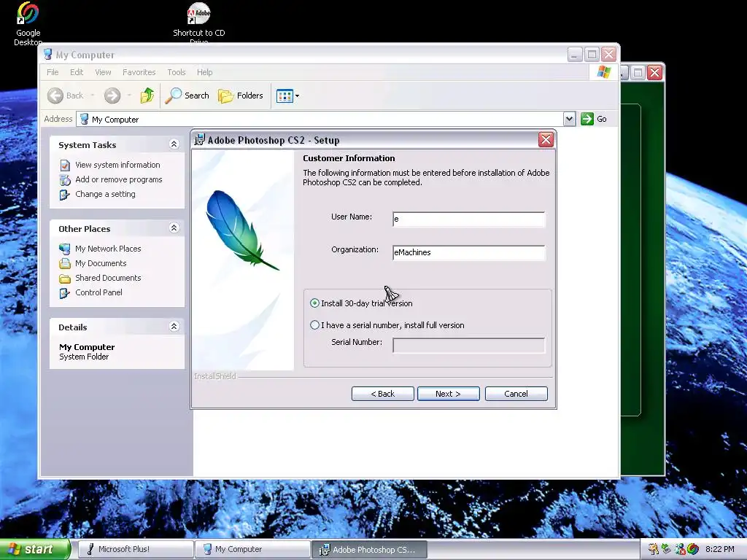
Task: Click the Control Panel icon
Action: (x=65, y=293)
